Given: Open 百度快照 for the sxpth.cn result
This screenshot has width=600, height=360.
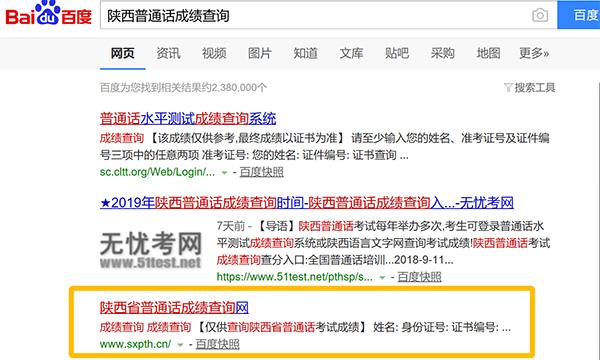Looking at the screenshot, I should pyautogui.click(x=217, y=344).
